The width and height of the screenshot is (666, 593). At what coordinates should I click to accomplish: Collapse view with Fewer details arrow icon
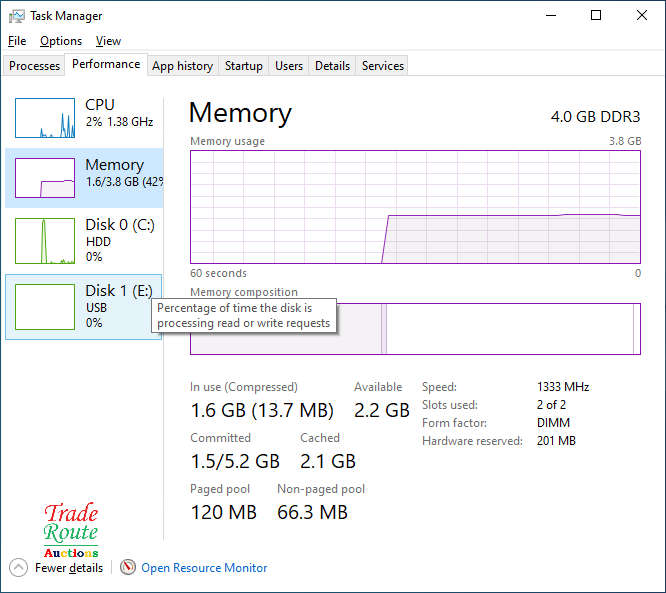(18, 567)
